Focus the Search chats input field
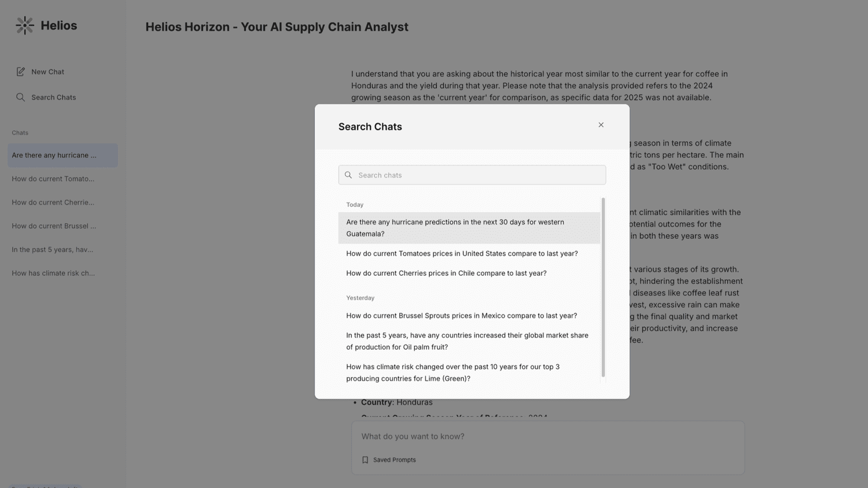This screenshot has width=868, height=488. 472,175
